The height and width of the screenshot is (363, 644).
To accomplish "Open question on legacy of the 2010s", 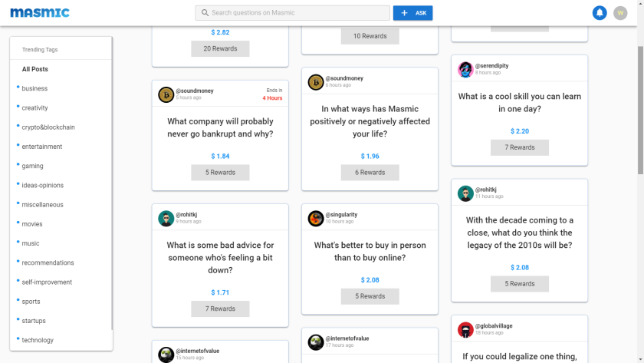I will pyautogui.click(x=520, y=233).
